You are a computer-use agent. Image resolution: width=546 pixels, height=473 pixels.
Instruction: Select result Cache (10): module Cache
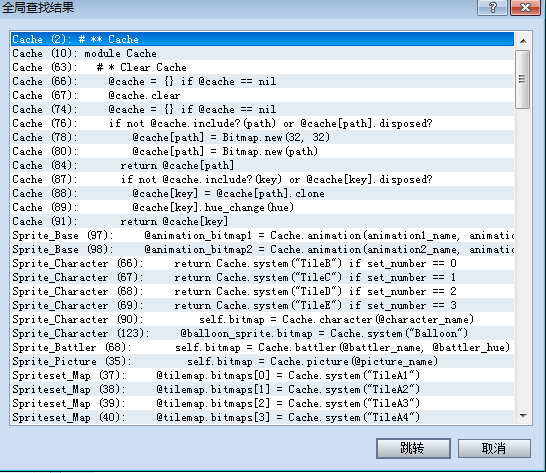(262, 53)
